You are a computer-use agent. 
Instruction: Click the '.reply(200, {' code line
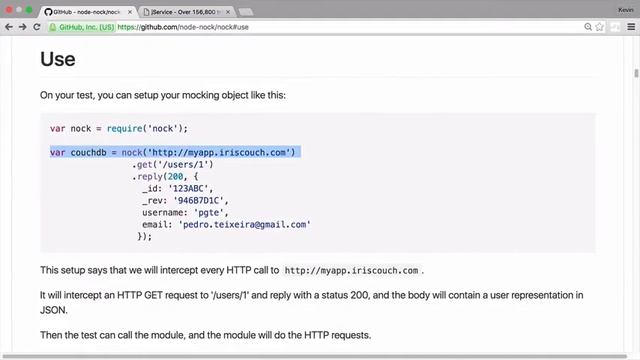pyautogui.click(x=164, y=176)
